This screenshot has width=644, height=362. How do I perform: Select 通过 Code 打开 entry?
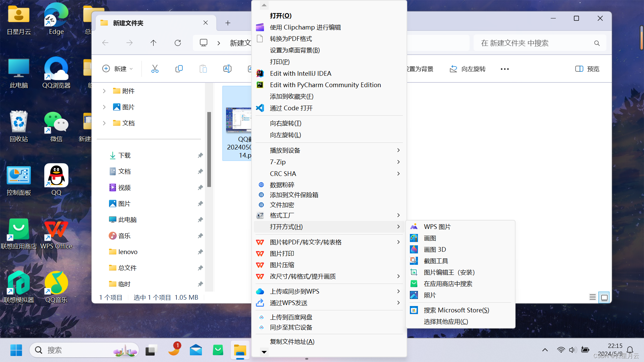point(329,108)
